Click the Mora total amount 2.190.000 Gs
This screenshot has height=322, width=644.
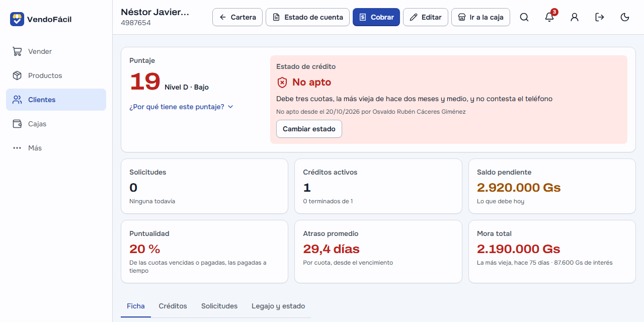click(519, 249)
